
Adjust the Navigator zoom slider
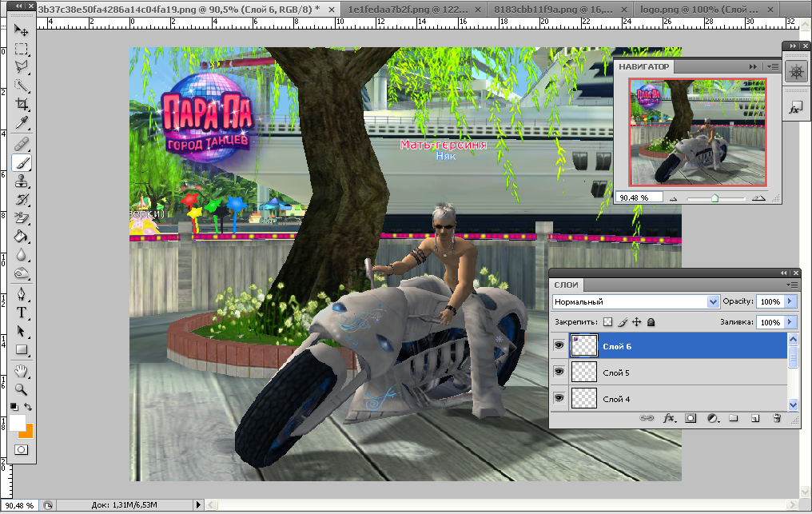point(714,198)
